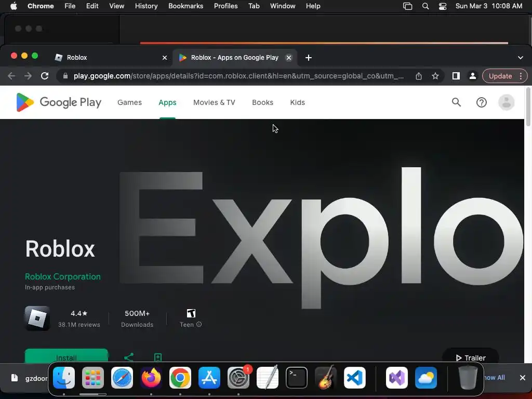View site information lock icon
The height and width of the screenshot is (399, 532).
[x=65, y=76]
